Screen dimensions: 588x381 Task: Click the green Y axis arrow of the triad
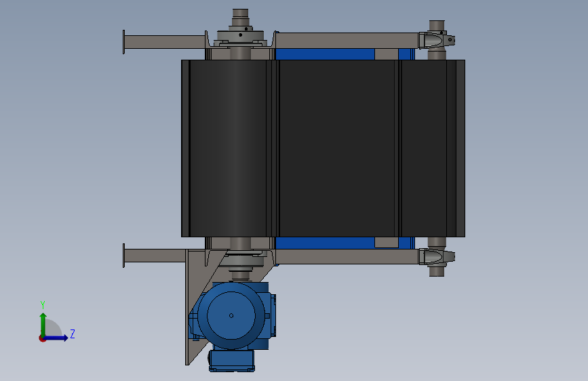click(43, 325)
